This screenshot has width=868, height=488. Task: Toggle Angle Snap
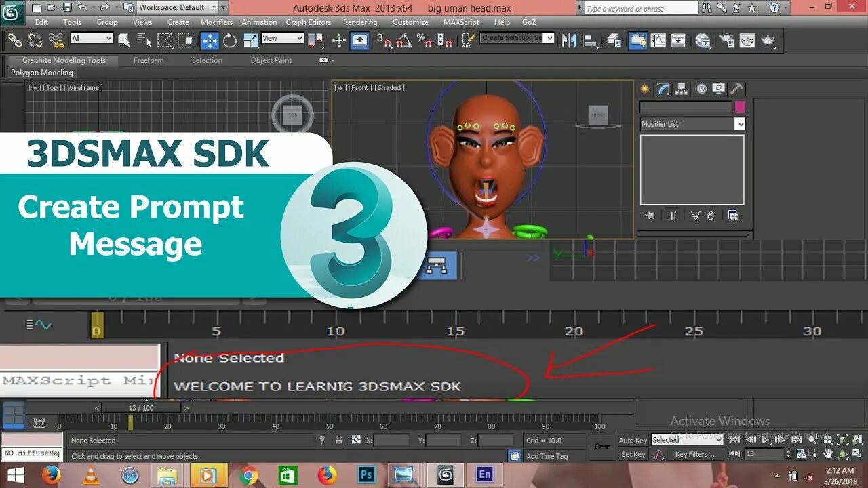coord(404,41)
